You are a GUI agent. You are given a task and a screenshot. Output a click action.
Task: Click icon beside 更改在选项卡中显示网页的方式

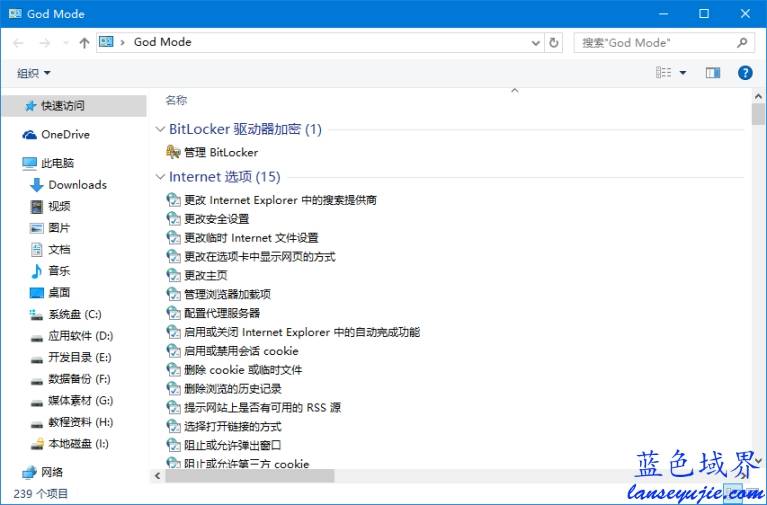173,256
